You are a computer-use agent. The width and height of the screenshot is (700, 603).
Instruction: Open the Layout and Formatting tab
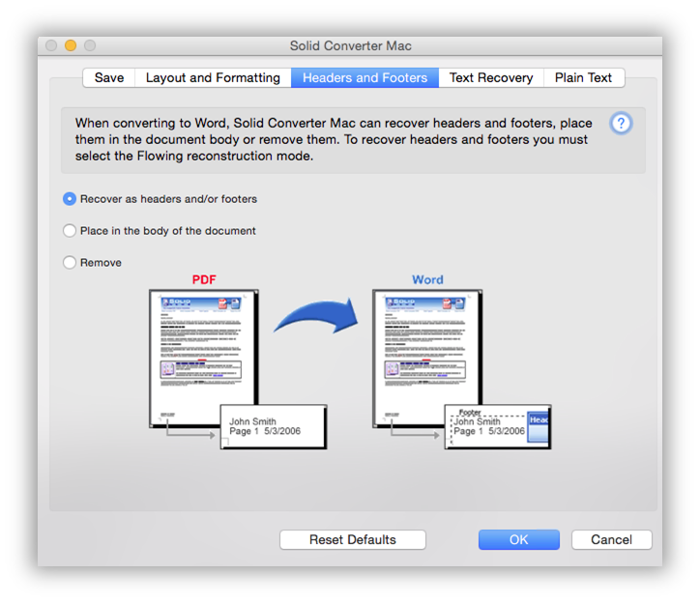pyautogui.click(x=213, y=78)
